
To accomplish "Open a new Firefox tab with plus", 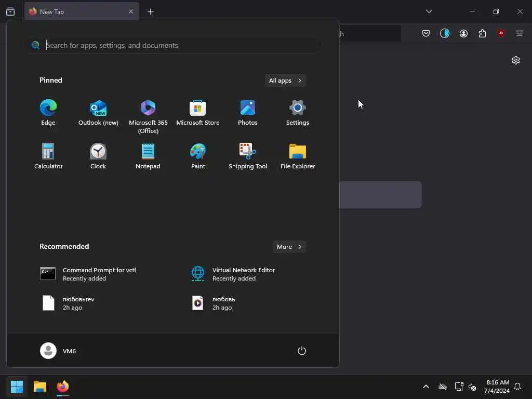I will (x=150, y=11).
